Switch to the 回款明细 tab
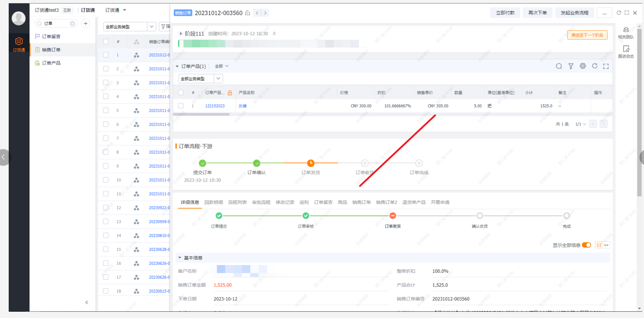This screenshot has height=318, width=644. (x=214, y=202)
